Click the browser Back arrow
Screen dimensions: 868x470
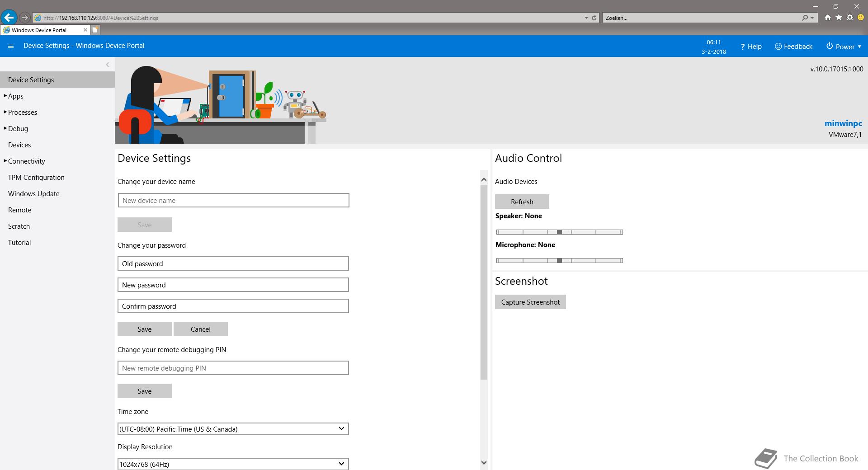point(9,18)
